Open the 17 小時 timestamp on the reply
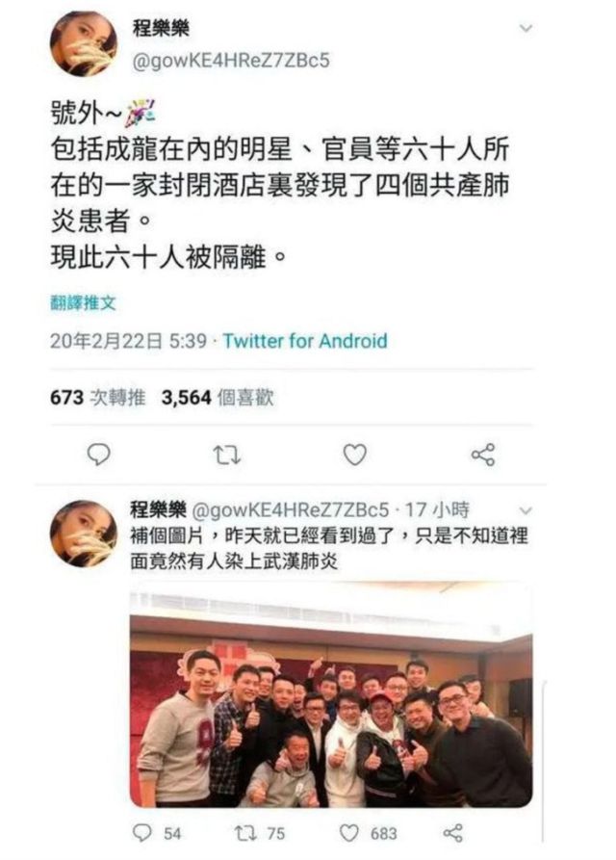Screen dimensions: 616x860 (x=437, y=509)
